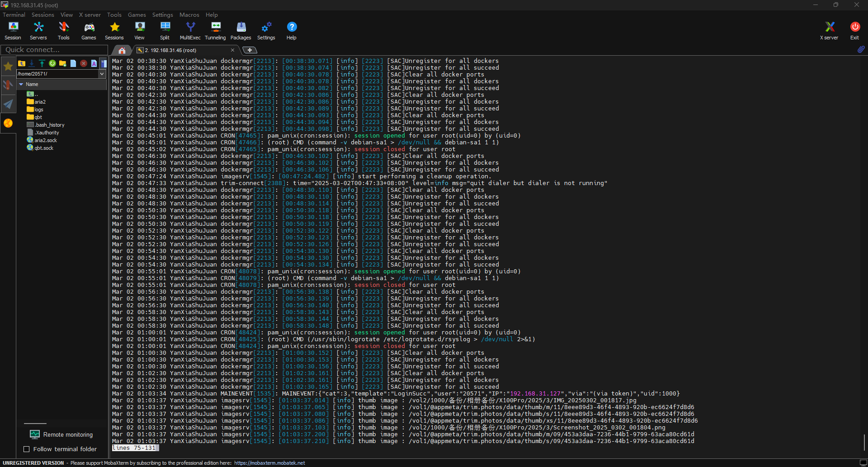Open the Tools knife sidebar tab
This screenshot has height=467, width=868.
pyautogui.click(x=8, y=85)
